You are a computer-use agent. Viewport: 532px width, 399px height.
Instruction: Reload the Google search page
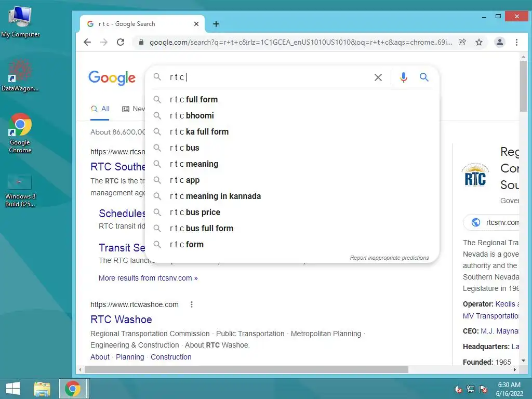point(121,42)
